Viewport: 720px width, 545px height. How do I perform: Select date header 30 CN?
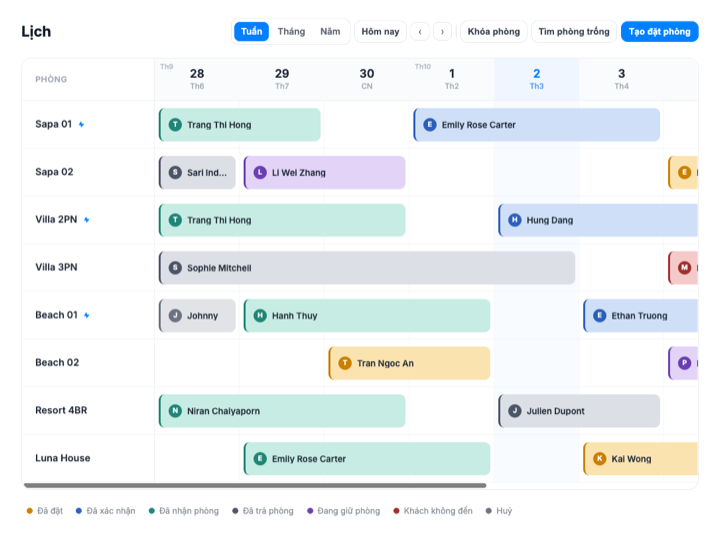tap(366, 79)
